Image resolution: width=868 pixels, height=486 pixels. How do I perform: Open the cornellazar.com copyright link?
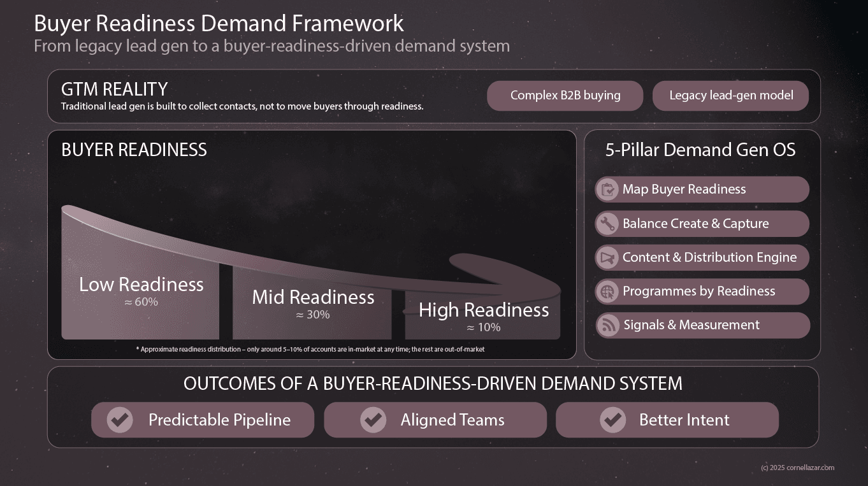click(797, 468)
